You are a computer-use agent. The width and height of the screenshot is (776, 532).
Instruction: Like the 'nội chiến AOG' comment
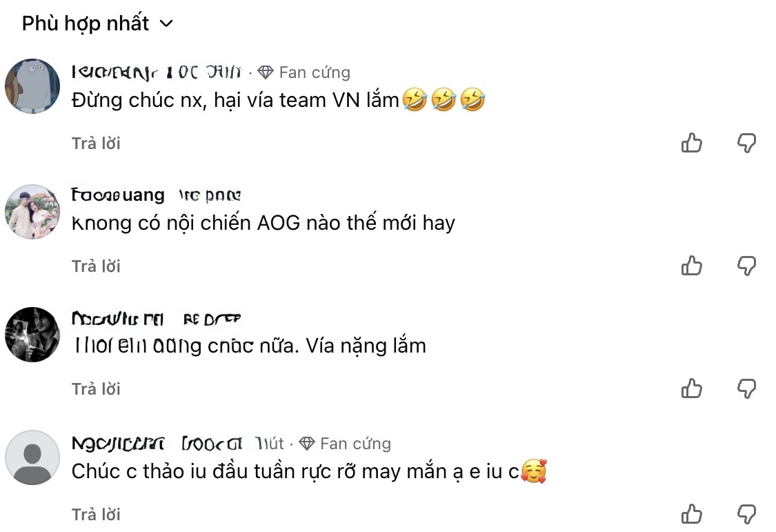click(691, 266)
